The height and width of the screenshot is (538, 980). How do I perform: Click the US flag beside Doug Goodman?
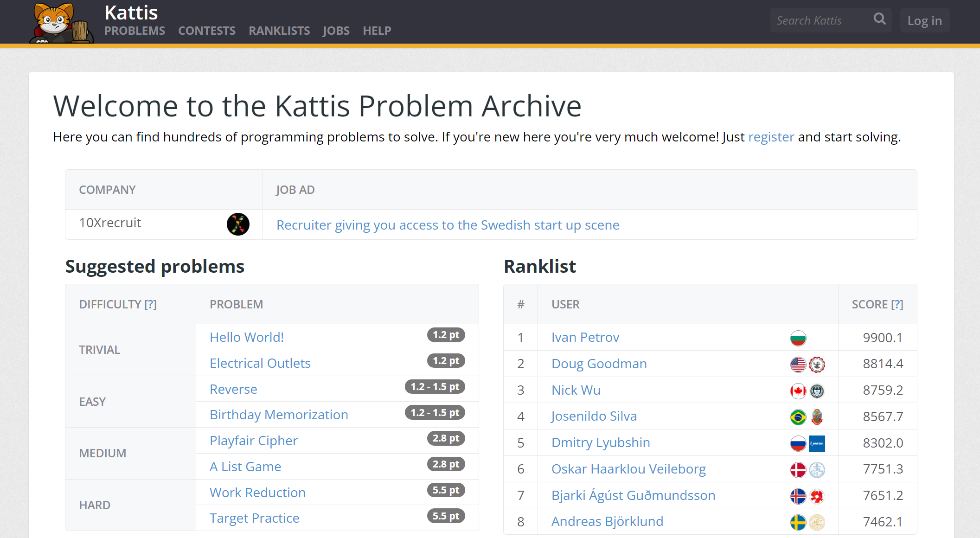pyautogui.click(x=798, y=365)
